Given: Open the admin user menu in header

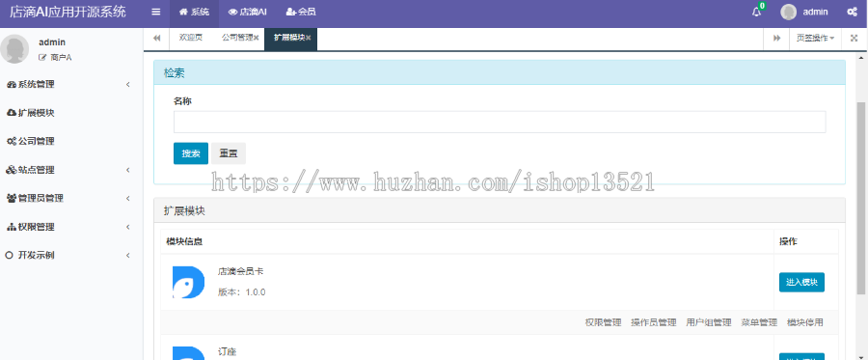Looking at the screenshot, I should coord(803,13).
